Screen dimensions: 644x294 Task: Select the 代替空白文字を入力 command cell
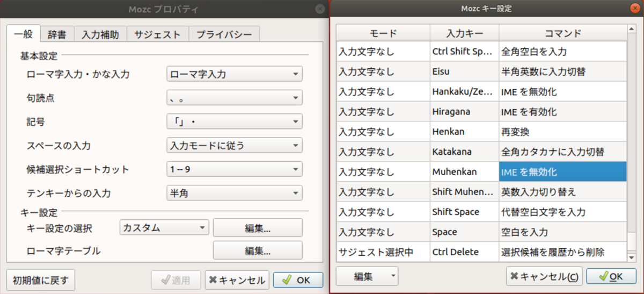[562, 212]
